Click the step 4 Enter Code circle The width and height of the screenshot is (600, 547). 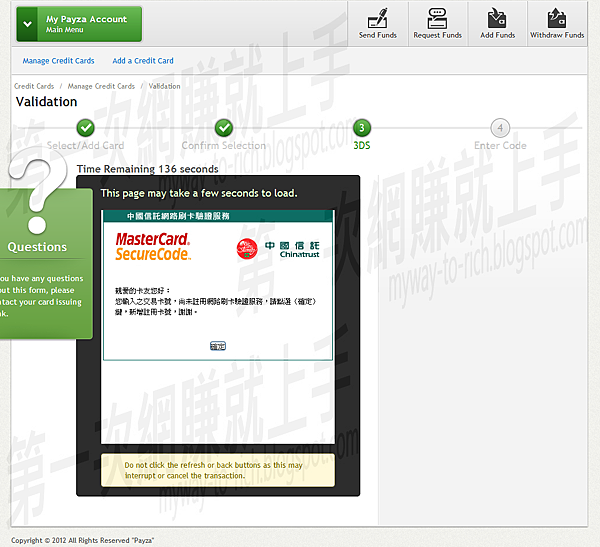[500, 128]
